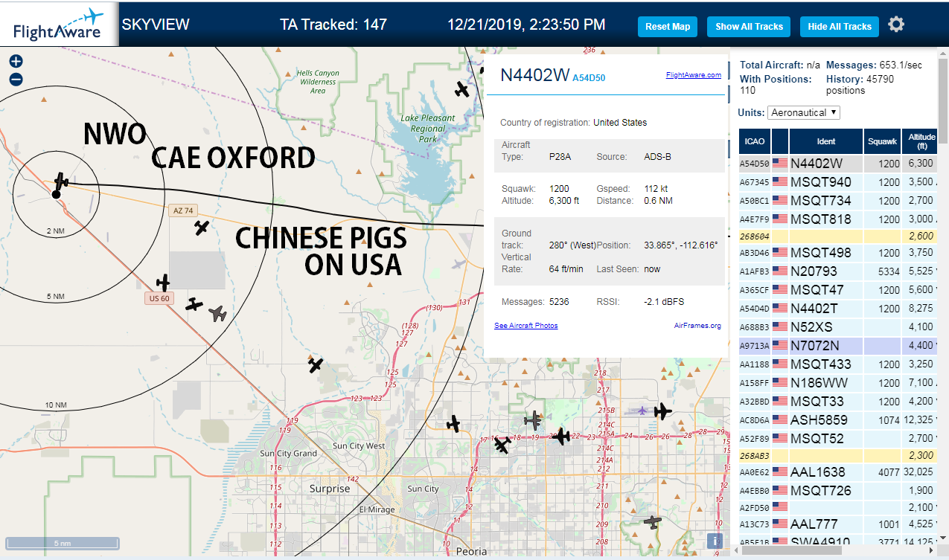This screenshot has height=560, width=949.
Task: Select the MSQT734 aircraft row
Action: click(x=838, y=201)
